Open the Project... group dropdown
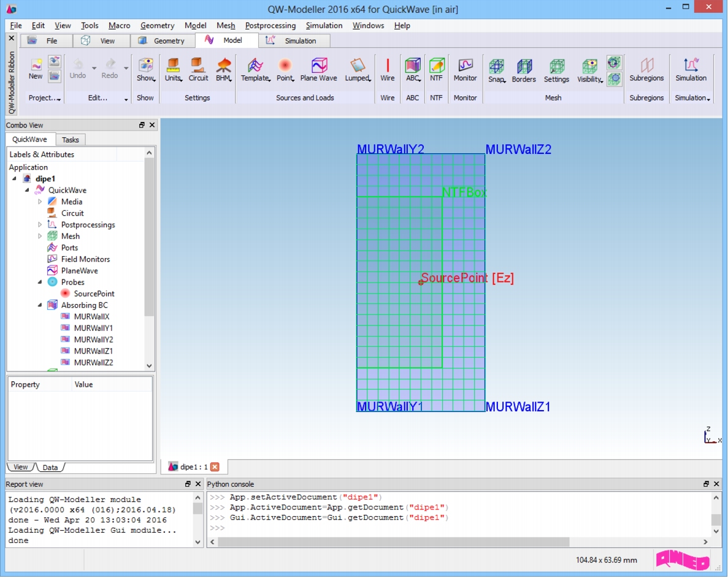This screenshot has width=728, height=578. pyautogui.click(x=45, y=98)
